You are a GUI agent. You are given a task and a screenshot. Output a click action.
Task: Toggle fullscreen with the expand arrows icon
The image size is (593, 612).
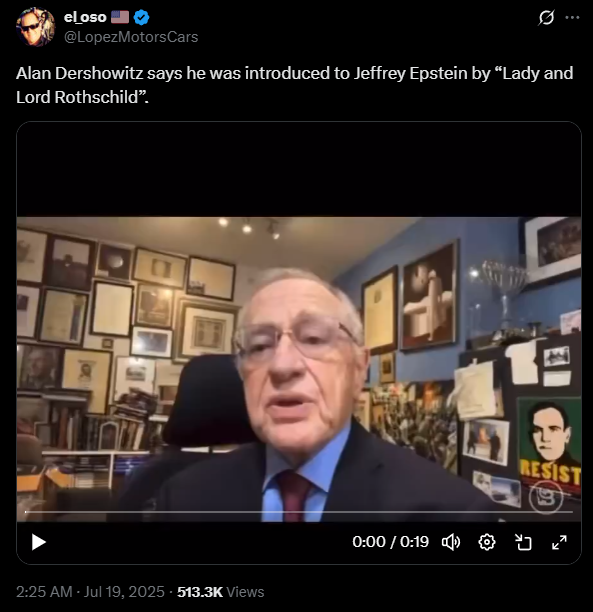coord(559,542)
